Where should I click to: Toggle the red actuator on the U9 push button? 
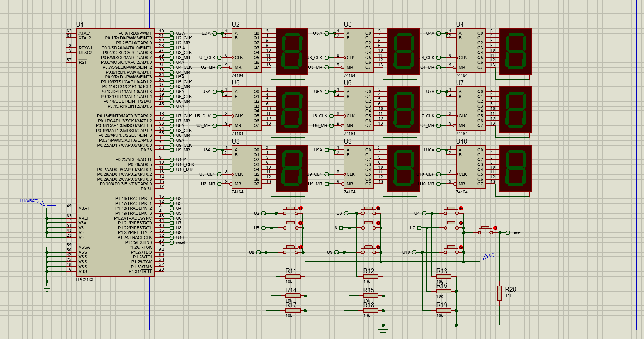pyautogui.click(x=378, y=247)
